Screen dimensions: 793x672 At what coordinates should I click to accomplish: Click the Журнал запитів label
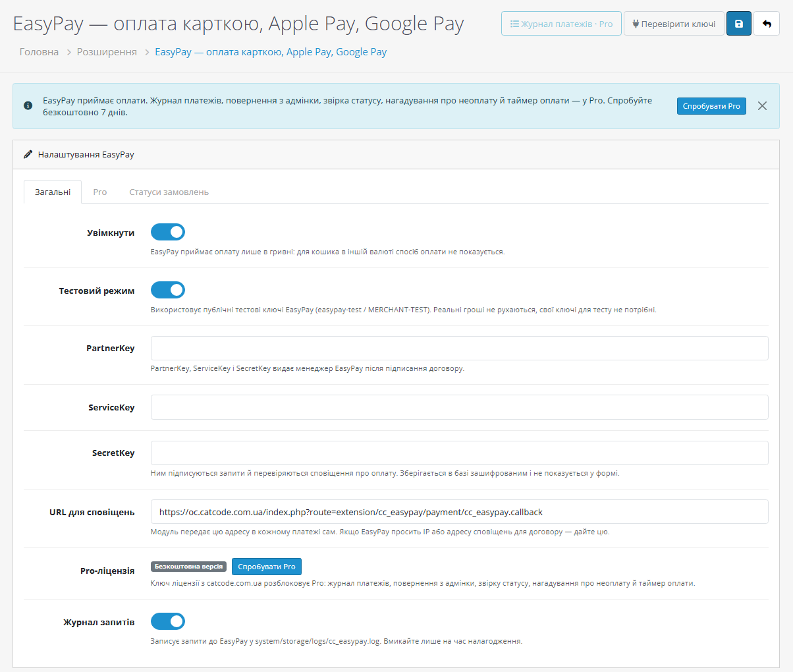click(x=99, y=622)
